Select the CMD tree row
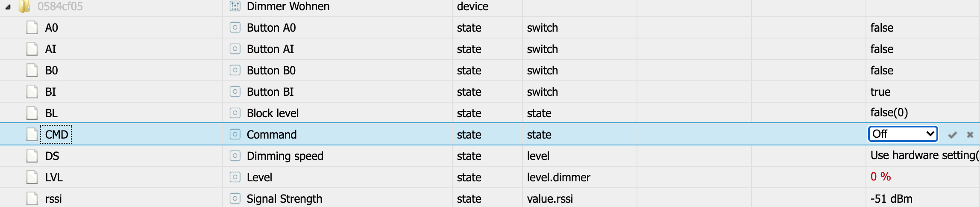This screenshot has height=207, width=980. tap(56, 135)
